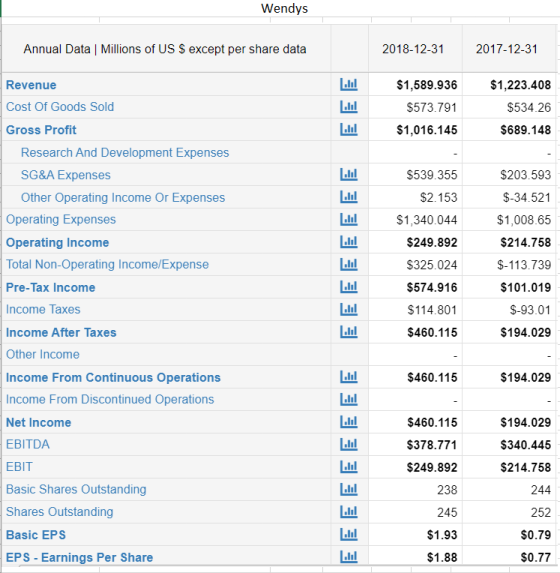Viewport: 560px width, 573px height.
Task: Click Other Operating Income Or Expenses link
Action: [123, 197]
